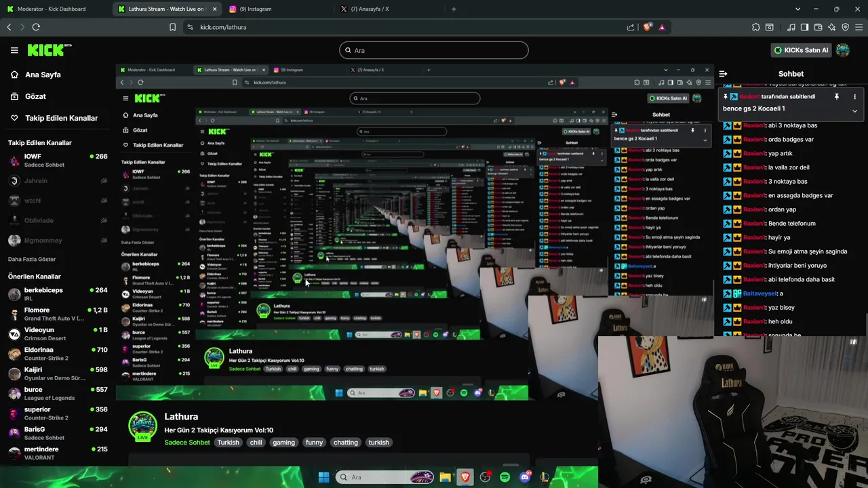Select the chill tag
The height and width of the screenshot is (488, 868).
point(256,443)
